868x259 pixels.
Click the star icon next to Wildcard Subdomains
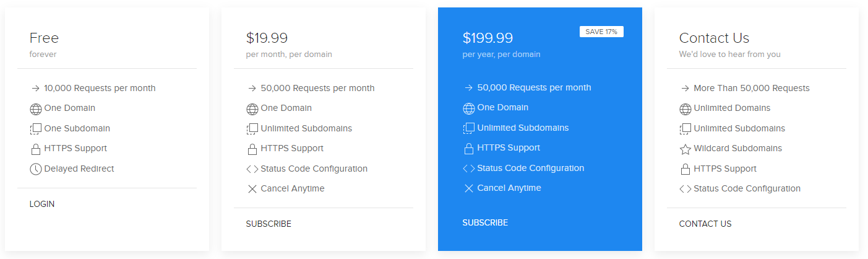tap(685, 149)
